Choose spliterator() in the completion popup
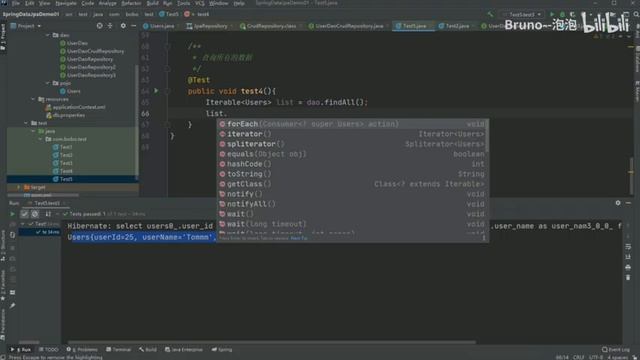This screenshot has height=360, width=640. point(353,144)
